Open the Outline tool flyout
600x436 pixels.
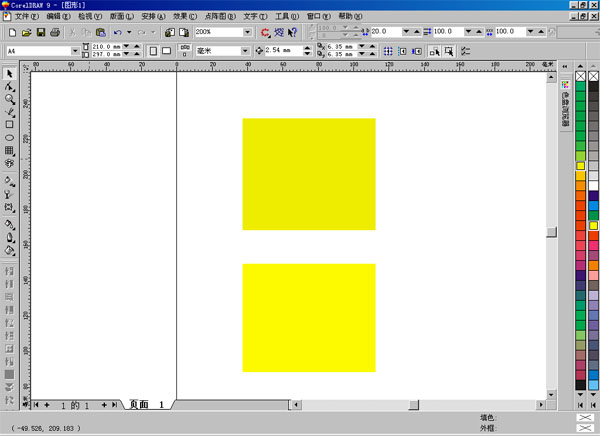[x=10, y=237]
